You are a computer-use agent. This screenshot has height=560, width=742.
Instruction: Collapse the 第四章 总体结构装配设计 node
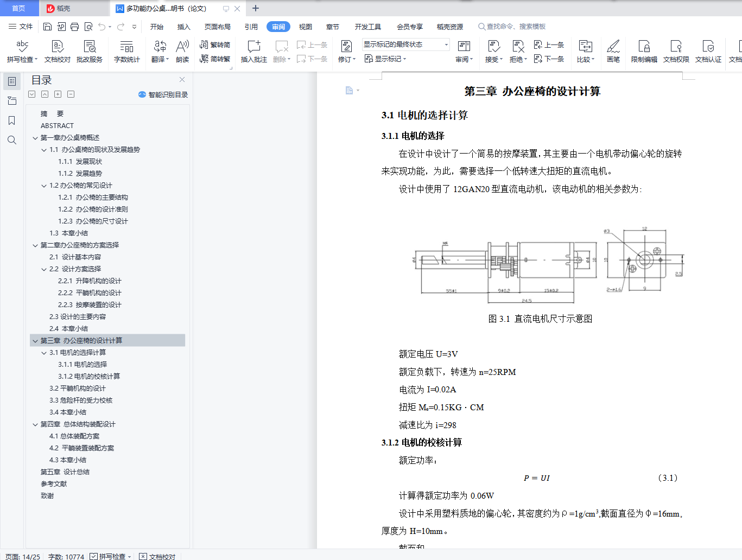coord(35,424)
